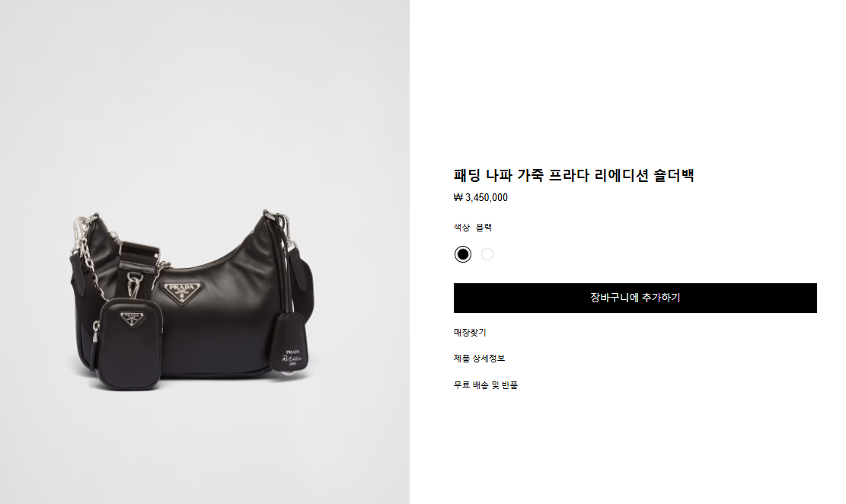
Task: Click the ₩ 3,450,000 price text
Action: point(480,197)
